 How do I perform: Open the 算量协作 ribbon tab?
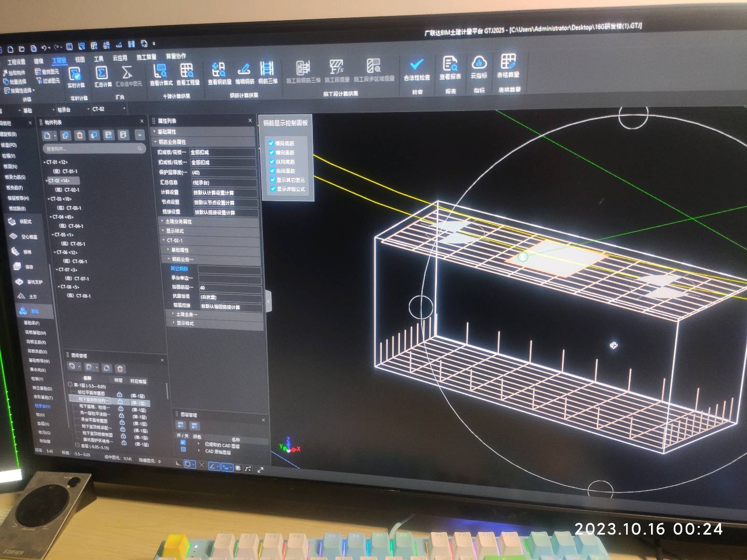(x=176, y=56)
